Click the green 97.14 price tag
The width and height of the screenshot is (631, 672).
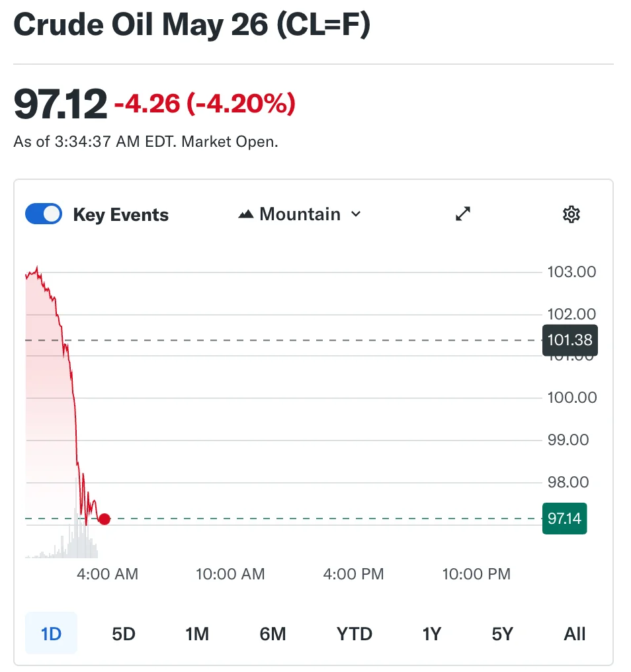pos(564,519)
